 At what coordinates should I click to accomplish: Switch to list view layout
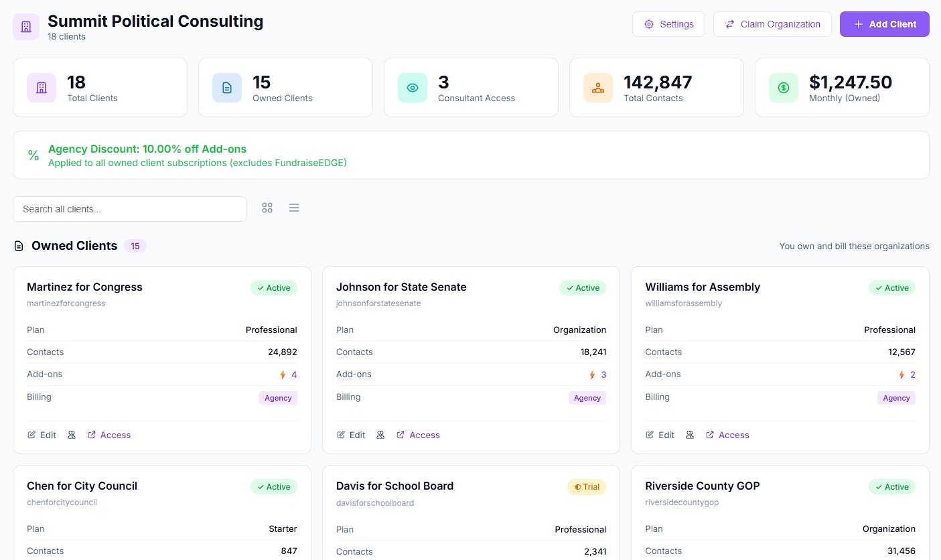(294, 208)
